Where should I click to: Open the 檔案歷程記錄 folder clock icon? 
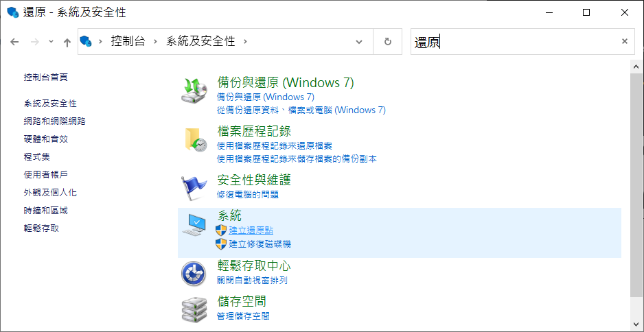(196, 139)
